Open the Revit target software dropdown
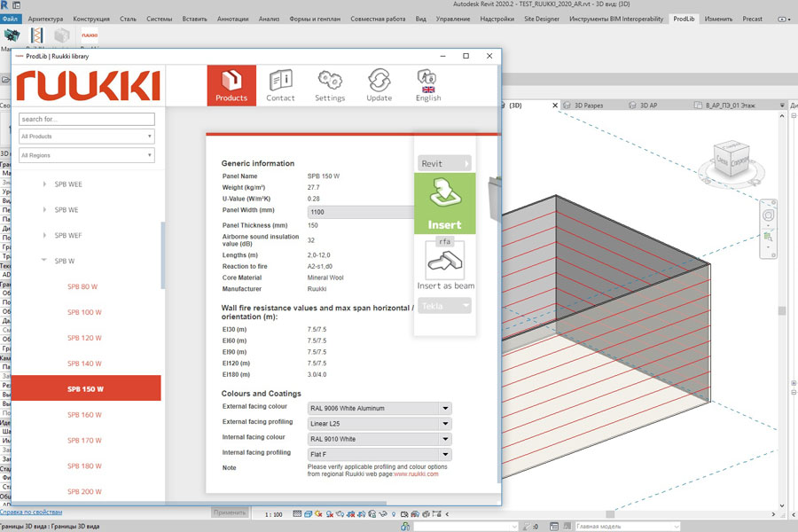This screenshot has height=532, width=798. 445,163
